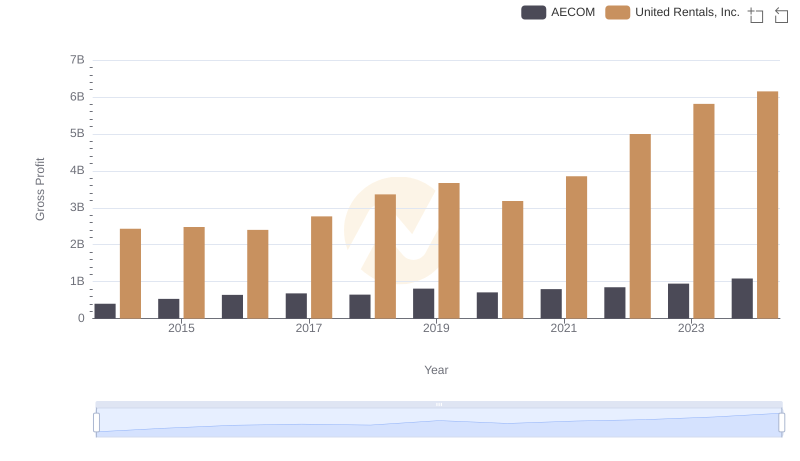Screen dimensions: 800x461
Task: Click the zoom reset icon
Action: tap(781, 15)
